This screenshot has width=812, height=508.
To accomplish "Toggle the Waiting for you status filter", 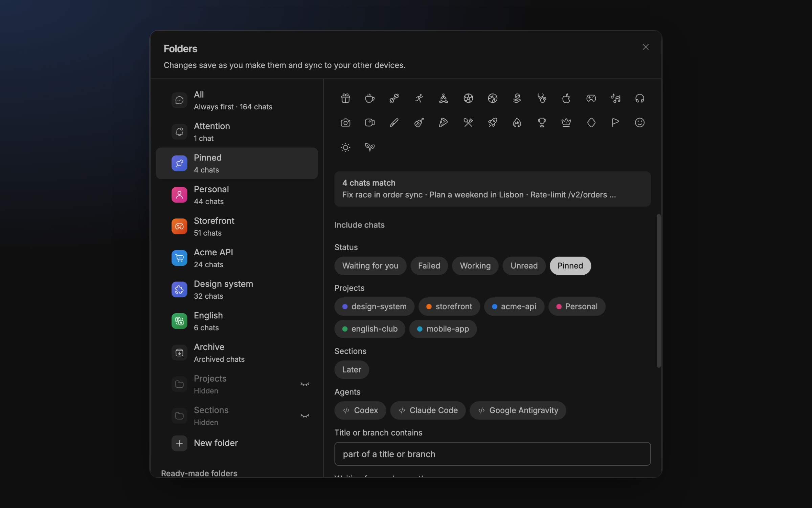I will [x=370, y=266].
